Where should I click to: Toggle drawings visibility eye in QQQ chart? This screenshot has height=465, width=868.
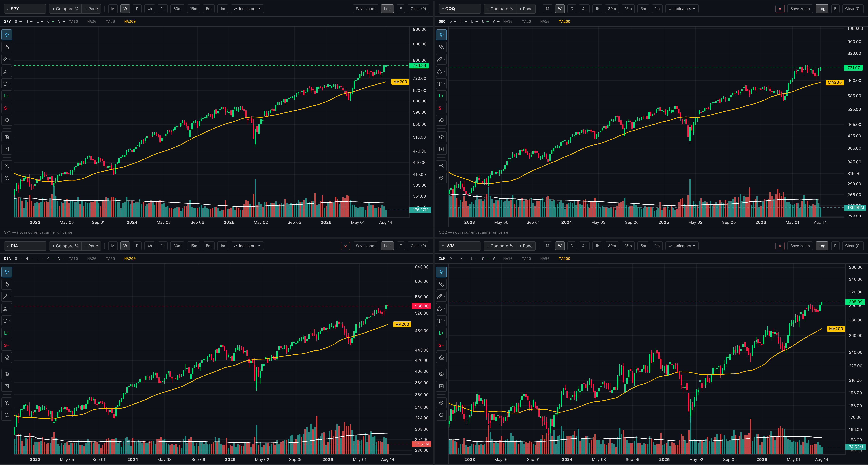click(x=441, y=137)
